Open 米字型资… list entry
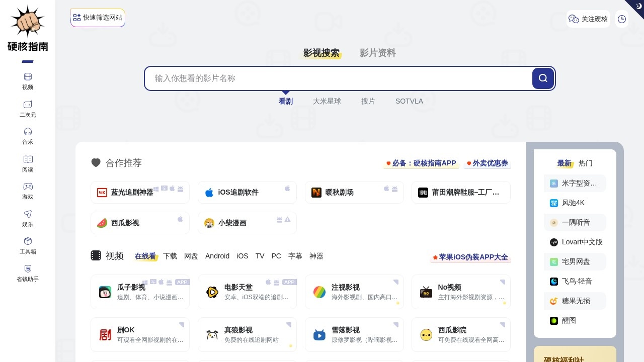This screenshot has width=644, height=362. click(x=575, y=184)
